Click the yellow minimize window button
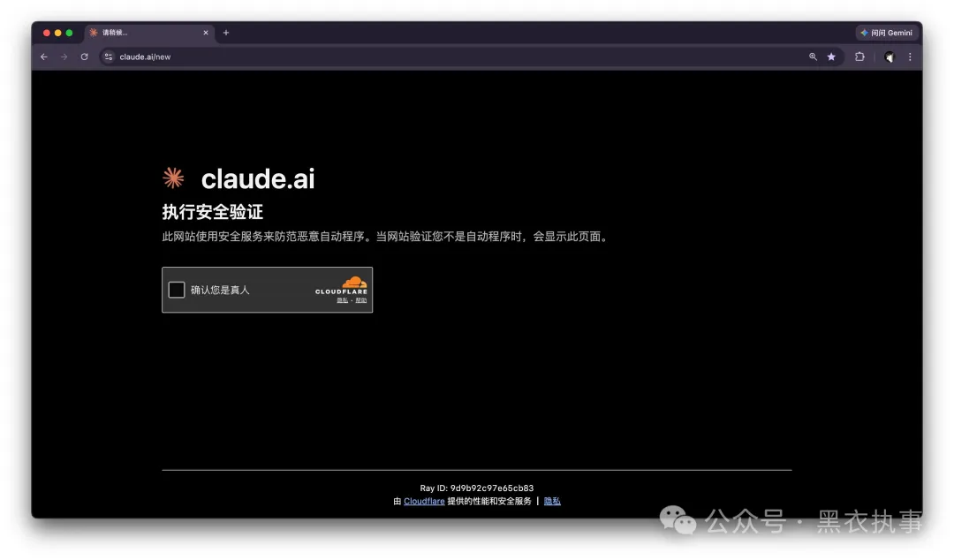Image resolution: width=954 pixels, height=560 pixels. tap(57, 33)
